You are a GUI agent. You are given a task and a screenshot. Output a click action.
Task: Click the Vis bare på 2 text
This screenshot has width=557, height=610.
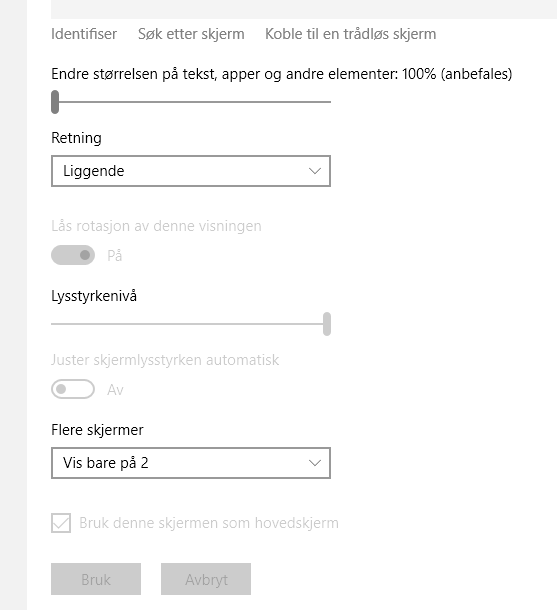[x=106, y=463]
